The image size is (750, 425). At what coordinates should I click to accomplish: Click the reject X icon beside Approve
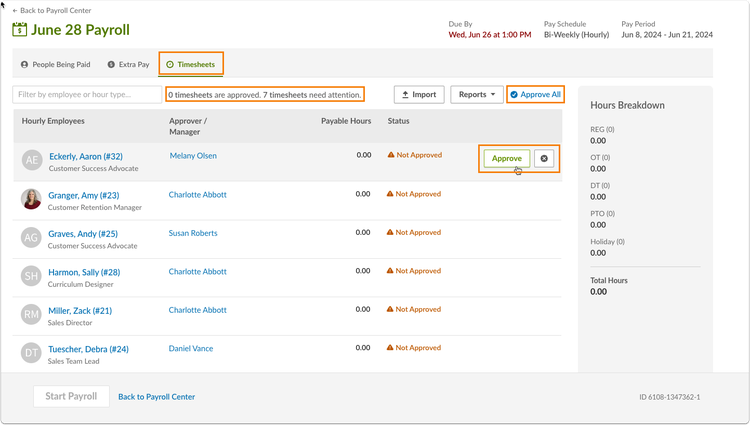click(544, 158)
